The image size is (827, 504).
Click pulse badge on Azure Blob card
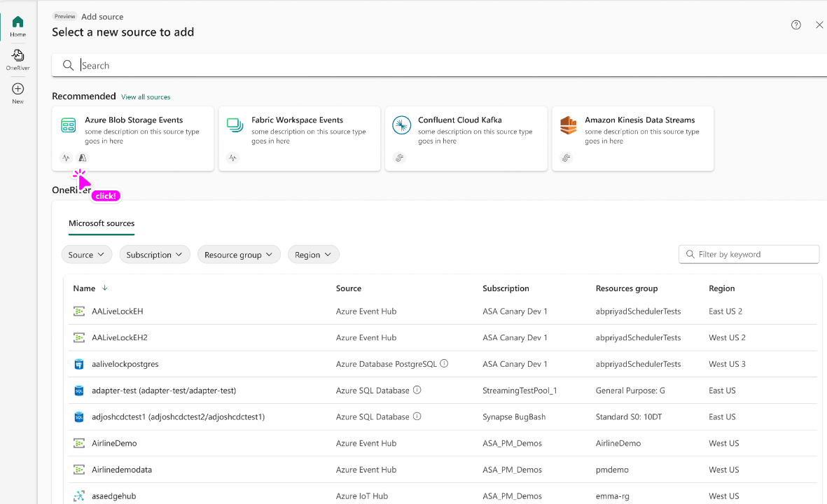point(66,157)
